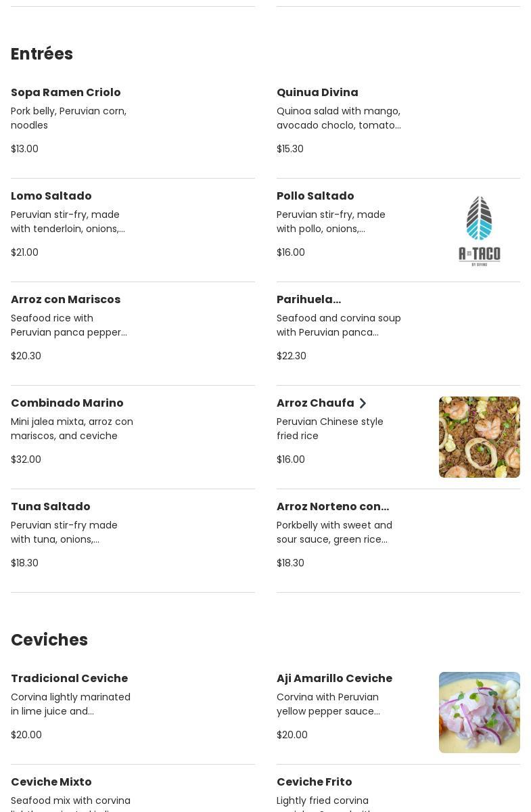This screenshot has width=531, height=812.
Task: Choose the Lomo Saltado entrée
Action: (x=51, y=196)
